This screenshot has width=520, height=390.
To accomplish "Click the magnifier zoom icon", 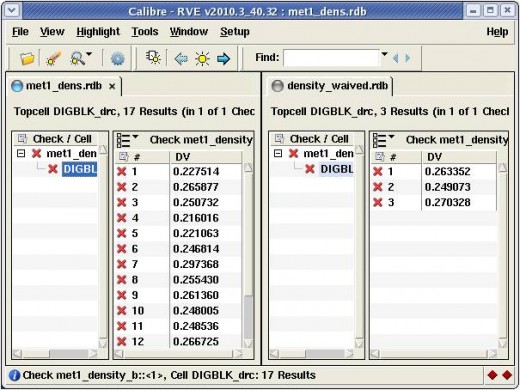I will pyautogui.click(x=78, y=59).
